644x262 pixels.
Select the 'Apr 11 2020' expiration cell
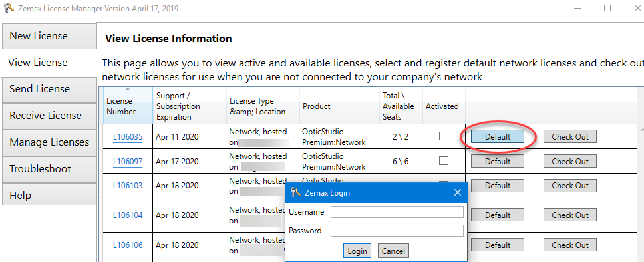(190, 137)
